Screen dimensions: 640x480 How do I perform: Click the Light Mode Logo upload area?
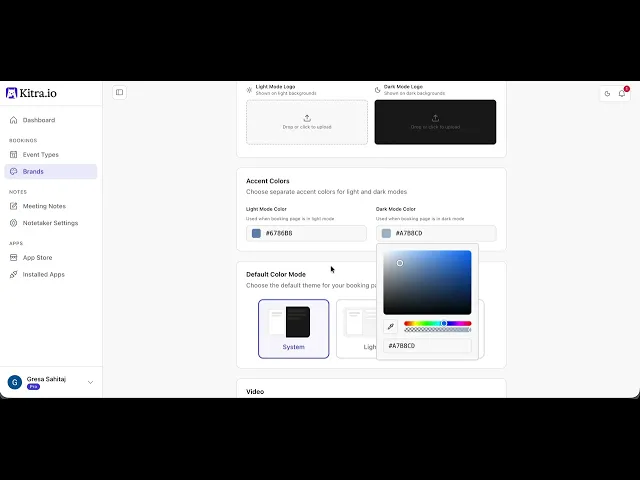[307, 122]
